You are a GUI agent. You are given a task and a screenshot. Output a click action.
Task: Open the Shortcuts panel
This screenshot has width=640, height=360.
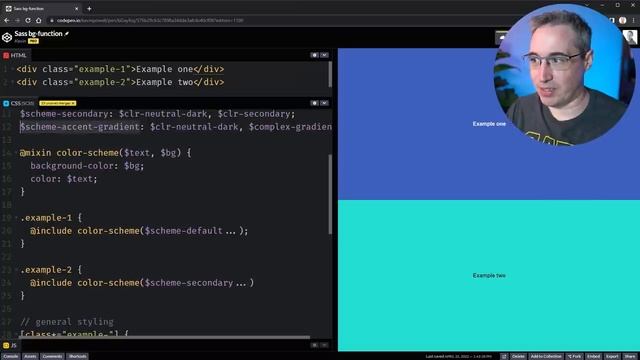tap(78, 356)
